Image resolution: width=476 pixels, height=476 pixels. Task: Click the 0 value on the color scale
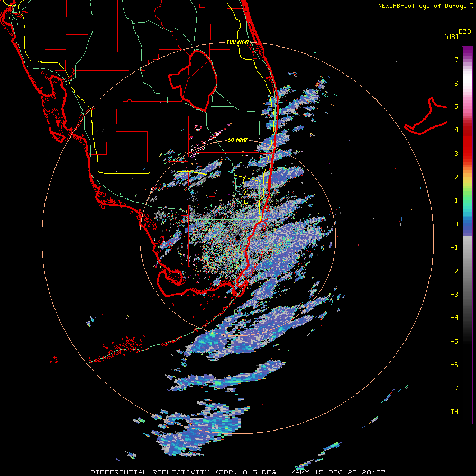point(456,224)
